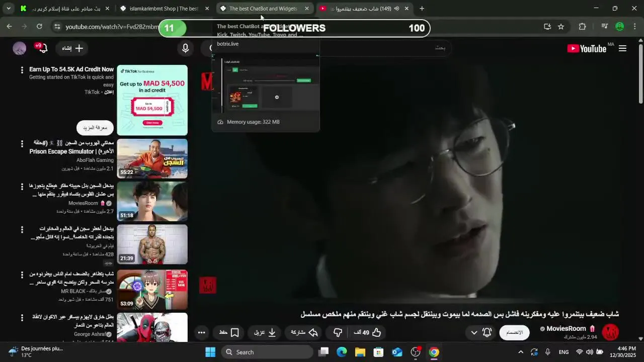Click the taskbar Search box
The height and width of the screenshot is (362, 644).
(x=267, y=352)
